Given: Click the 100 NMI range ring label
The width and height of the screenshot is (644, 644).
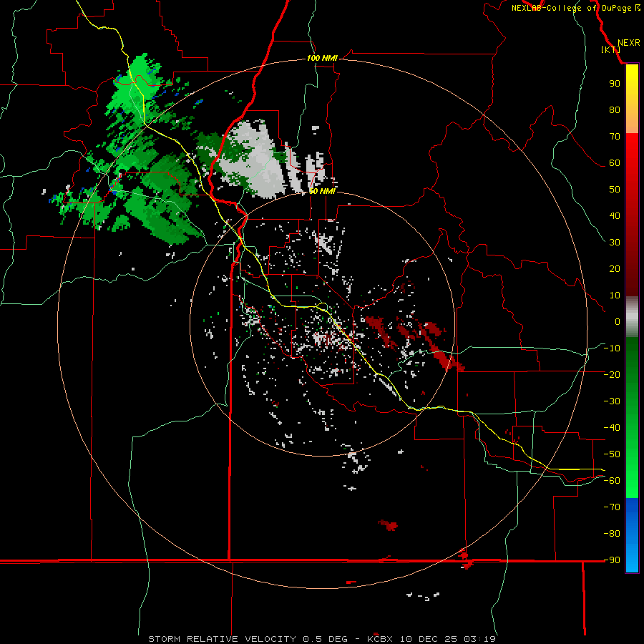Looking at the screenshot, I should click(322, 58).
